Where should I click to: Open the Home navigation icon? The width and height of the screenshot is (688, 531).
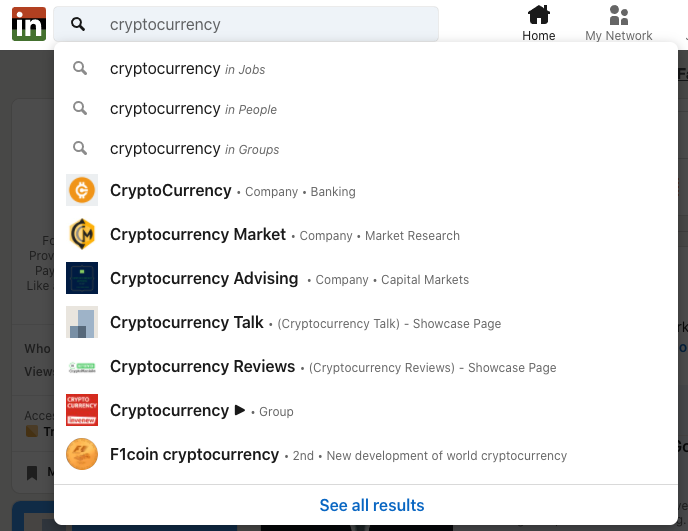pyautogui.click(x=538, y=15)
